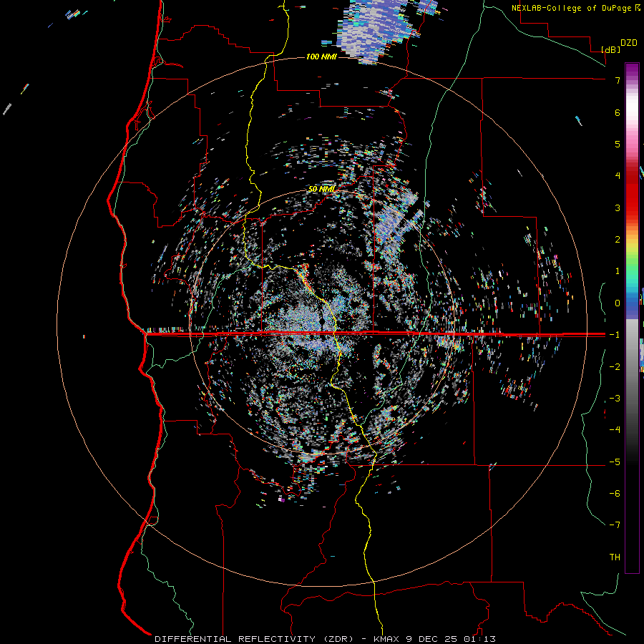Click the -4 value on color scale
This screenshot has width=644, height=644.
(x=615, y=430)
